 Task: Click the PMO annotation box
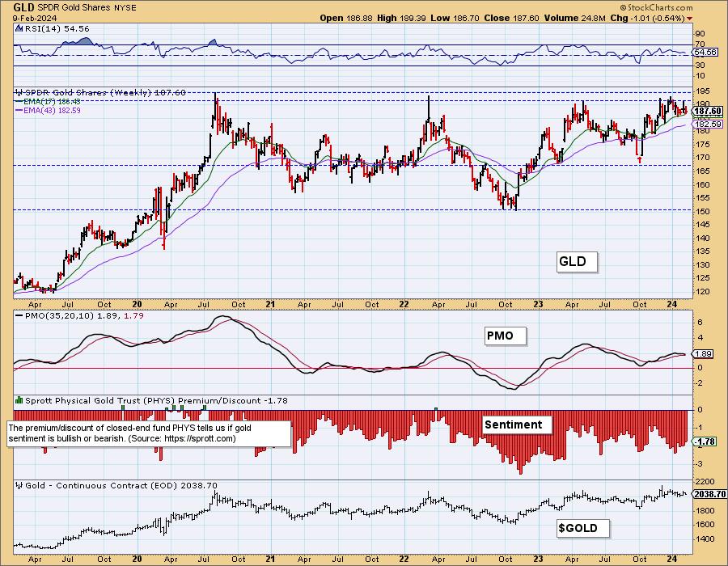tap(505, 336)
